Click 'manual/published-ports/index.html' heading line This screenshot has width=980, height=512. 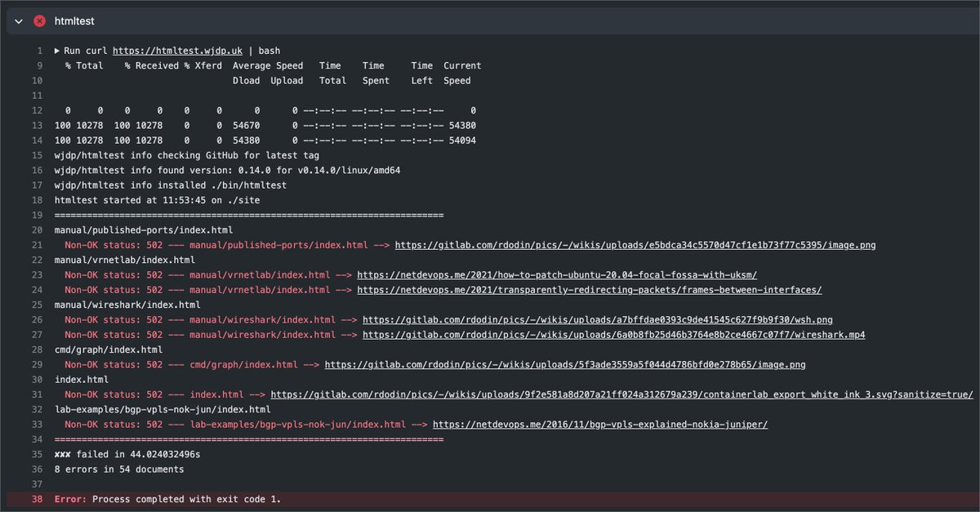pyautogui.click(x=143, y=230)
